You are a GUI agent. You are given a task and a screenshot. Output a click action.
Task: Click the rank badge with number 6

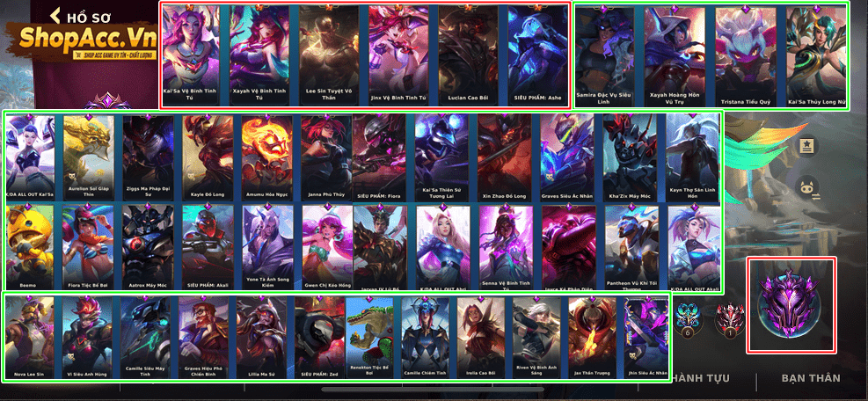(688, 318)
